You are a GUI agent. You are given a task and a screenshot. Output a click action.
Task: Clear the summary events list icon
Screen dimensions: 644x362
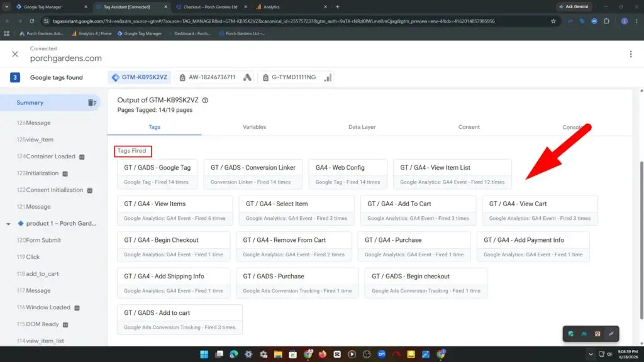[x=92, y=102]
